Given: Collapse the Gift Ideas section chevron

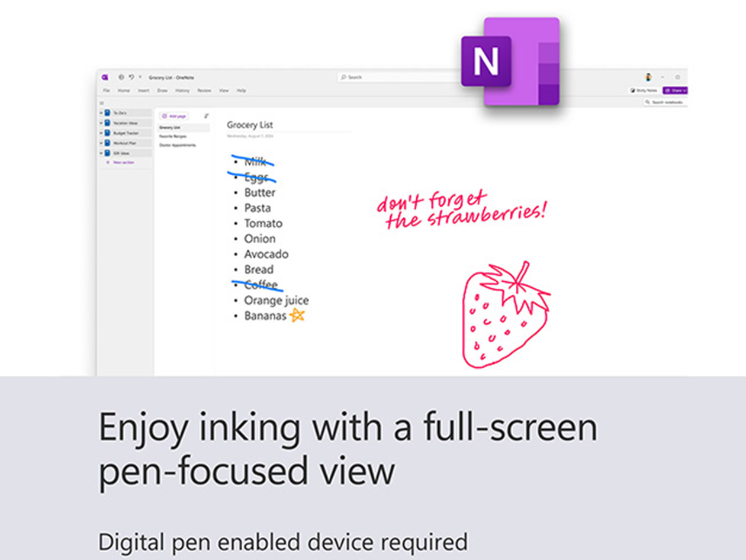Looking at the screenshot, I should 101,153.
